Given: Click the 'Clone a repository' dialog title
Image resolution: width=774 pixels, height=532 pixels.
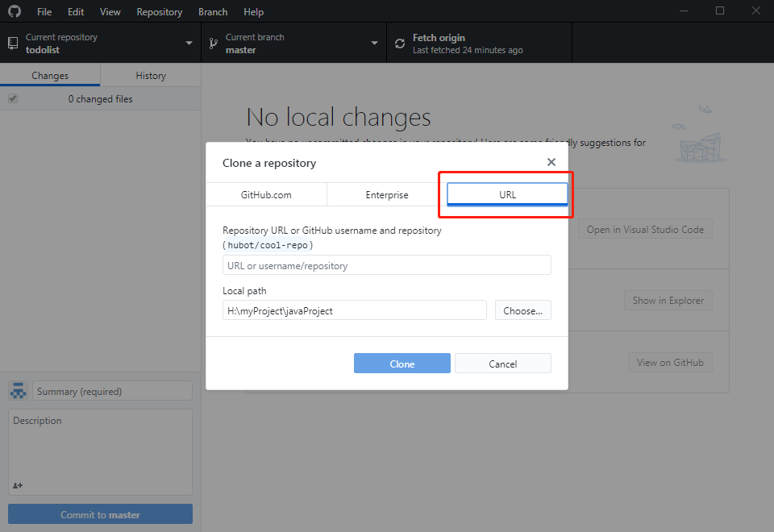Looking at the screenshot, I should [x=269, y=163].
